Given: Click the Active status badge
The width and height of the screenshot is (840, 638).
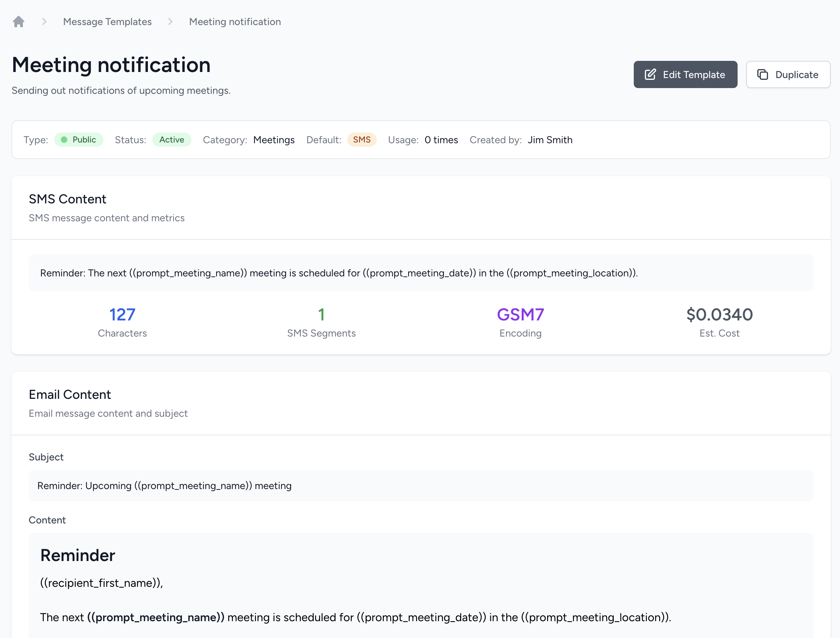Looking at the screenshot, I should (171, 140).
